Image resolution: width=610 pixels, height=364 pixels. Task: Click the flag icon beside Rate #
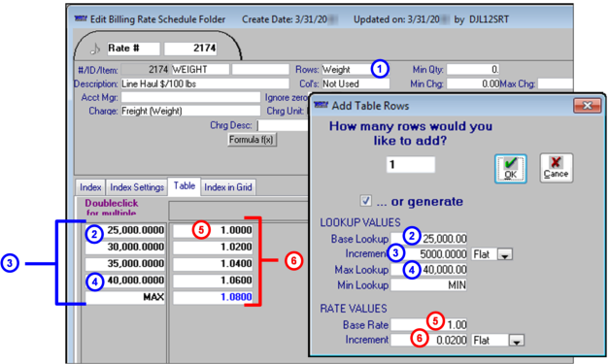coord(96,49)
